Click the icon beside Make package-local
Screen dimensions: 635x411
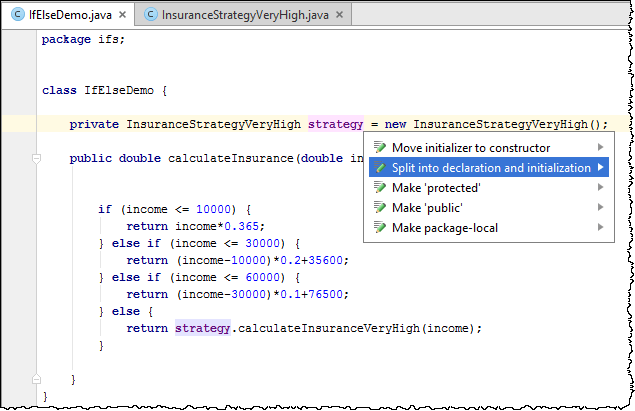click(x=379, y=228)
